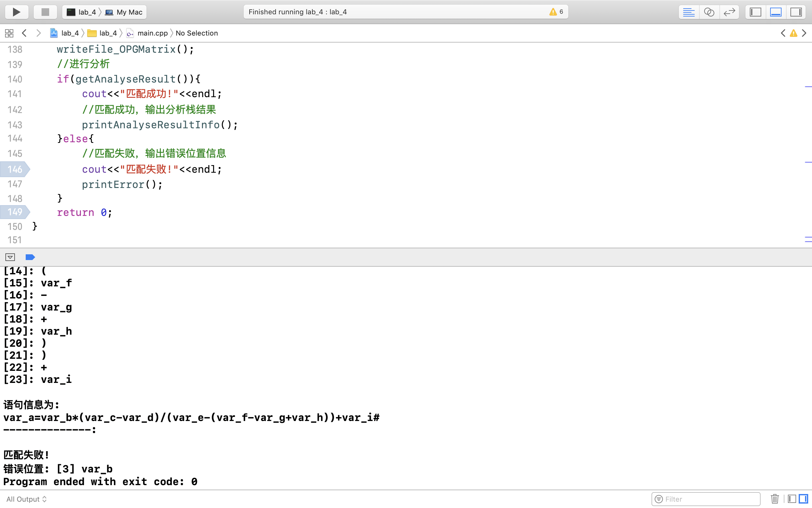The width and height of the screenshot is (812, 508).
Task: Toggle breakpoint on line 149
Action: pos(15,212)
